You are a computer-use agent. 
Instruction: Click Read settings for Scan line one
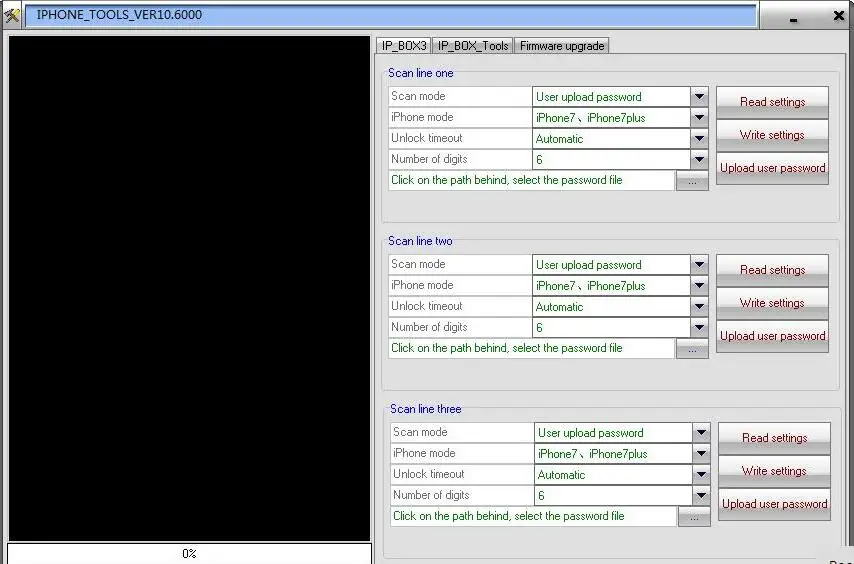point(772,102)
